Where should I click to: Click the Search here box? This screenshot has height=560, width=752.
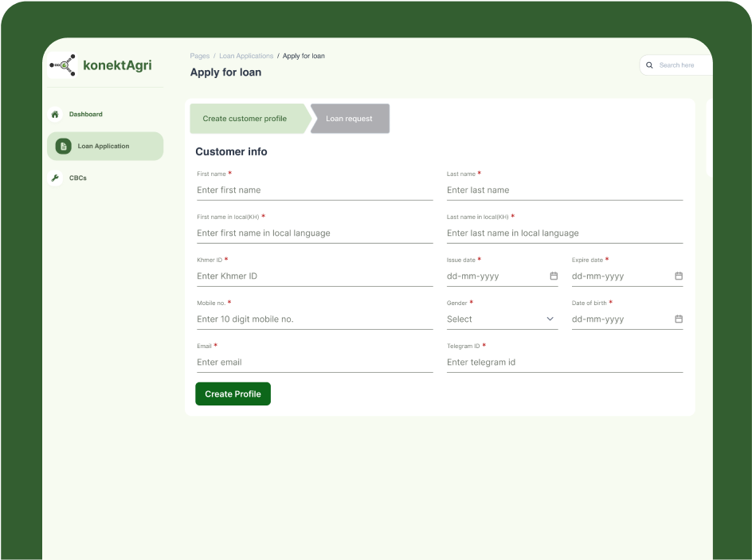point(676,65)
